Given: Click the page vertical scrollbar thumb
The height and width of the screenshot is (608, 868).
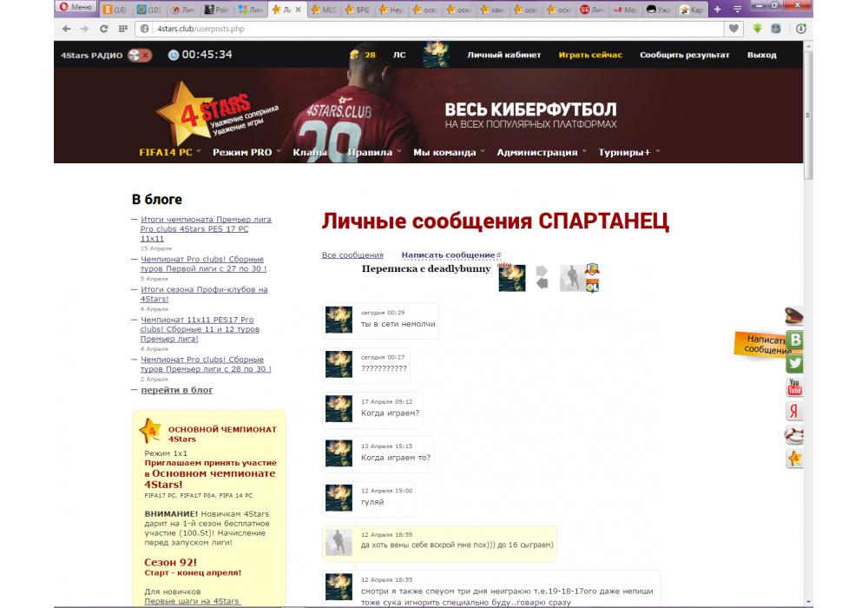Looking at the screenshot, I should coord(808,116).
